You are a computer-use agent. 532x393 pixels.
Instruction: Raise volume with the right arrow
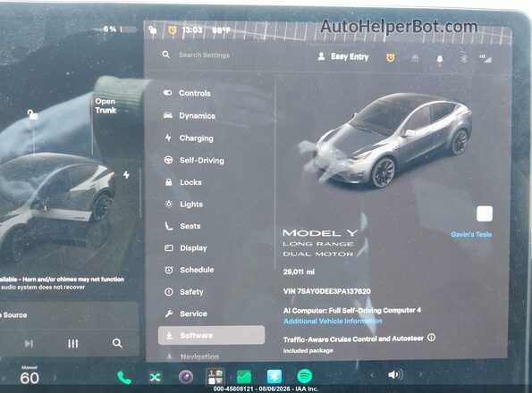click(420, 375)
